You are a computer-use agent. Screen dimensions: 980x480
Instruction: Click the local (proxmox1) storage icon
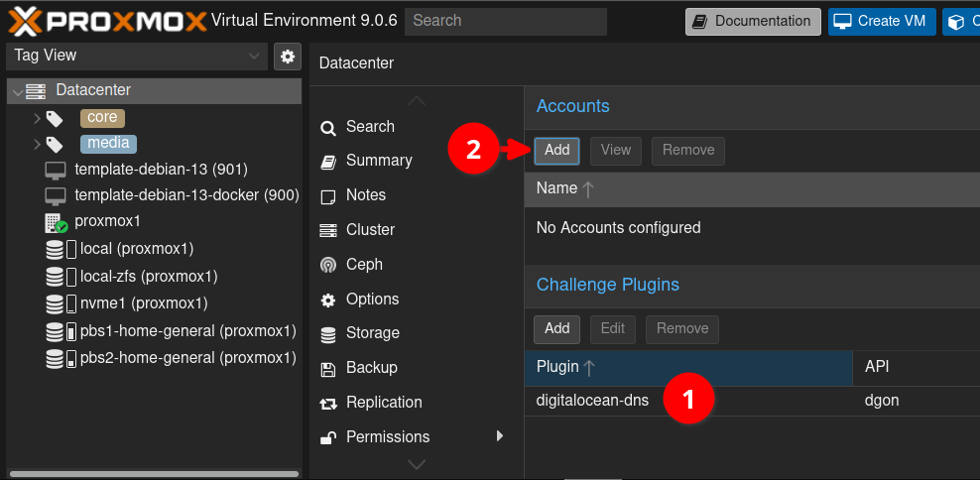click(61, 250)
